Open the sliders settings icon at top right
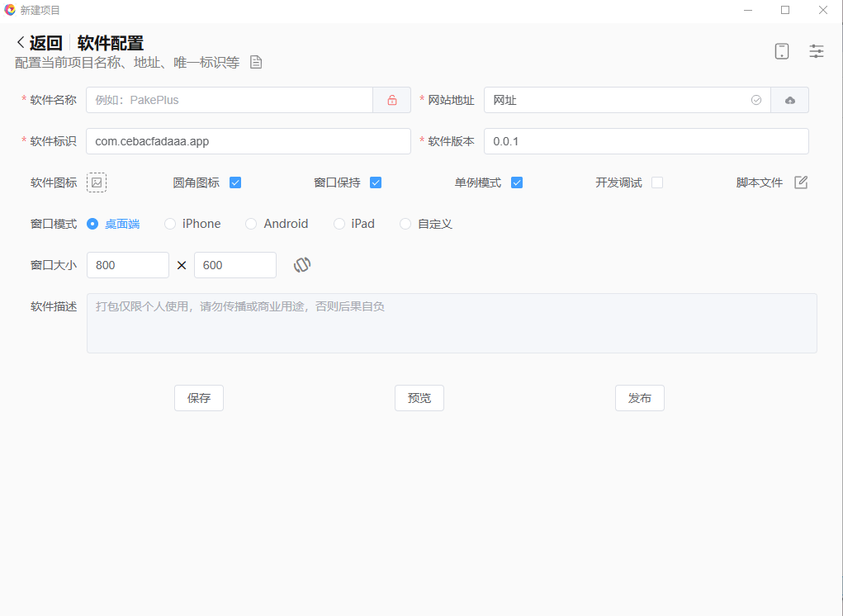Image resolution: width=843 pixels, height=616 pixels. coord(816,51)
